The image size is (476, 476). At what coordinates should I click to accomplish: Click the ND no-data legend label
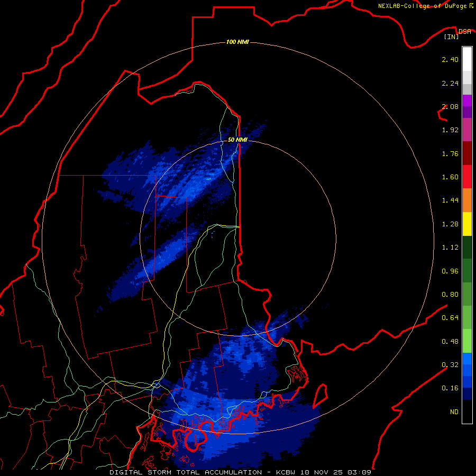pos(454,412)
